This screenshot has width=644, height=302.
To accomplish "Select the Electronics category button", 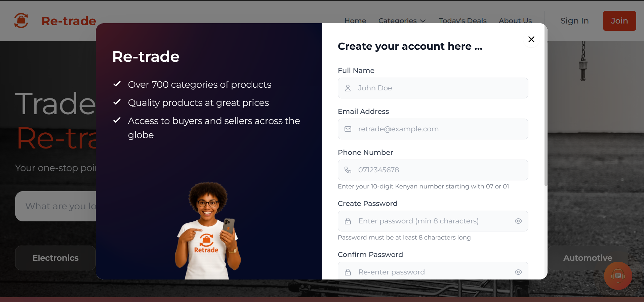I will [55, 258].
